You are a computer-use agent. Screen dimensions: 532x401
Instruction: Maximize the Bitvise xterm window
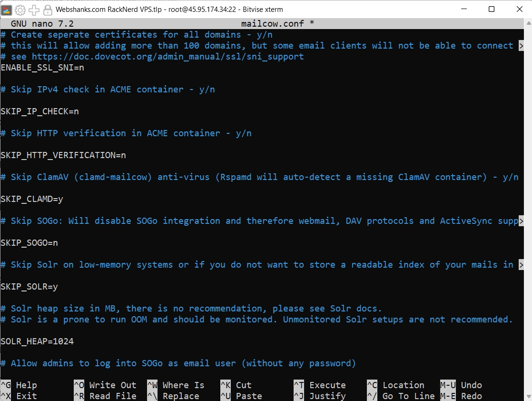(x=492, y=10)
